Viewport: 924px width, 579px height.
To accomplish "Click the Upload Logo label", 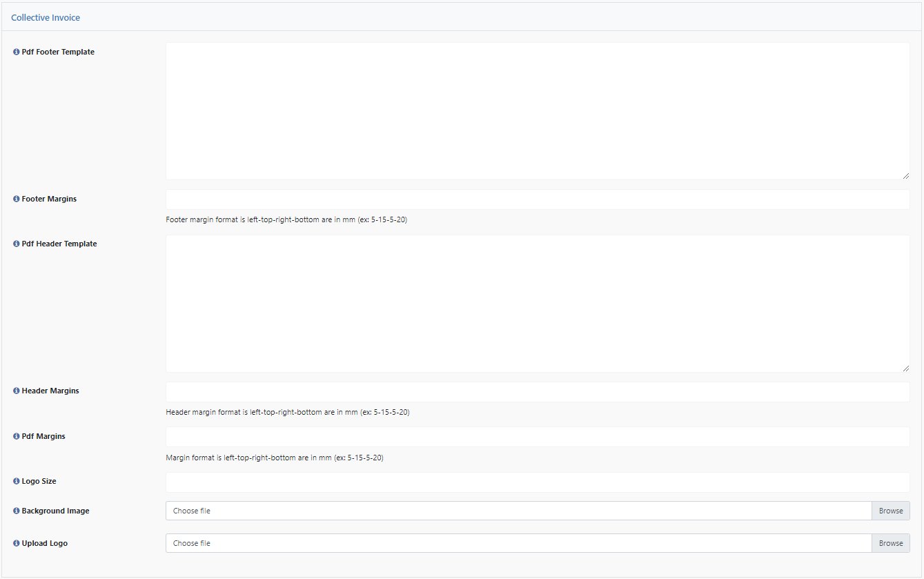I will 45,543.
